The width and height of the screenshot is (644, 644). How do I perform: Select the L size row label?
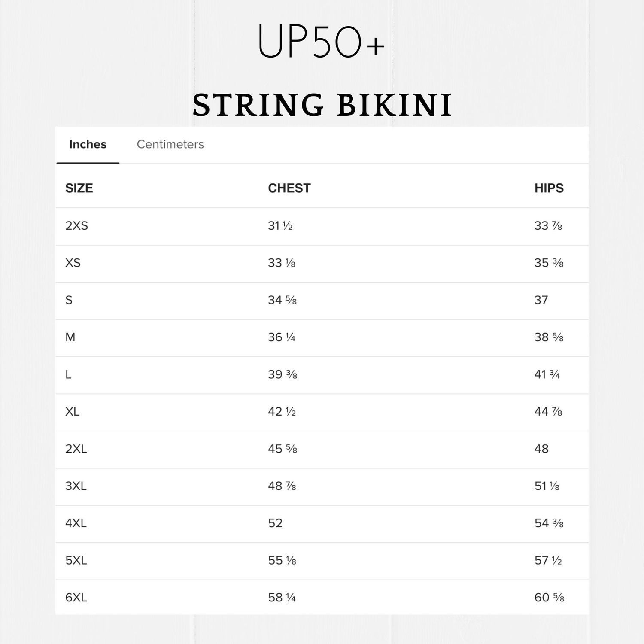[x=68, y=374]
